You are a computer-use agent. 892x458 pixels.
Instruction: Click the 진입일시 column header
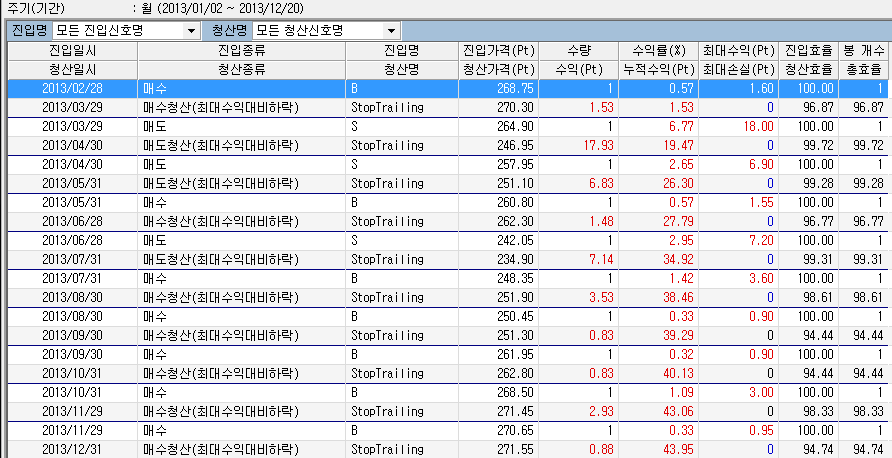pyautogui.click(x=71, y=51)
